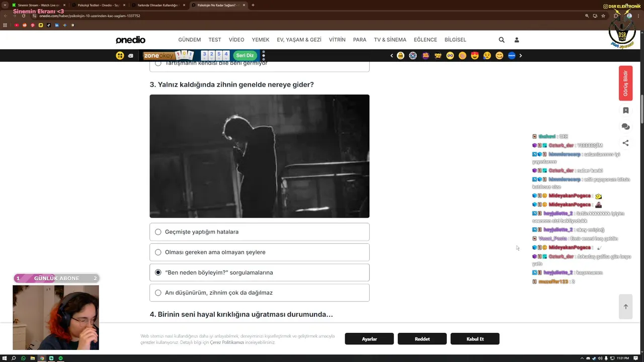Bookmark this page with the star icon

(603, 16)
